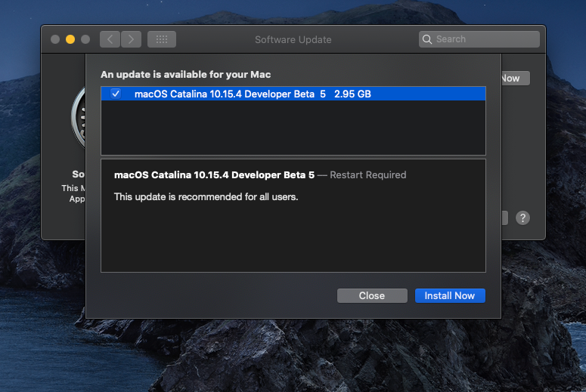This screenshot has width=586, height=392.
Task: Show all preferences grid icon
Action: (162, 39)
